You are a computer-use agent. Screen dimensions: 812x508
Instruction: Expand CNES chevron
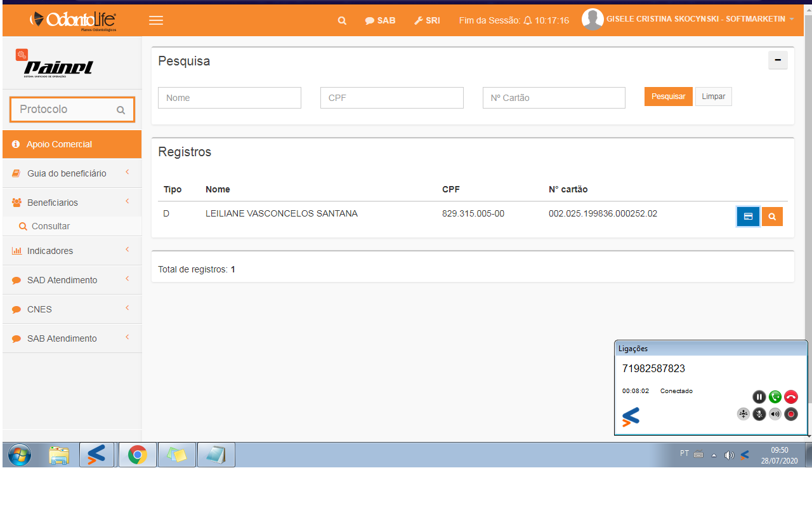[x=127, y=308]
